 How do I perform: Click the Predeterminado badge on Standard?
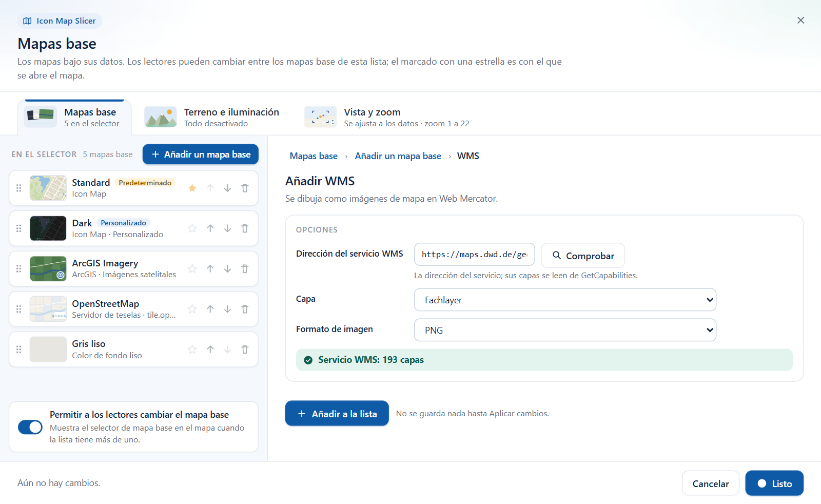pos(145,183)
